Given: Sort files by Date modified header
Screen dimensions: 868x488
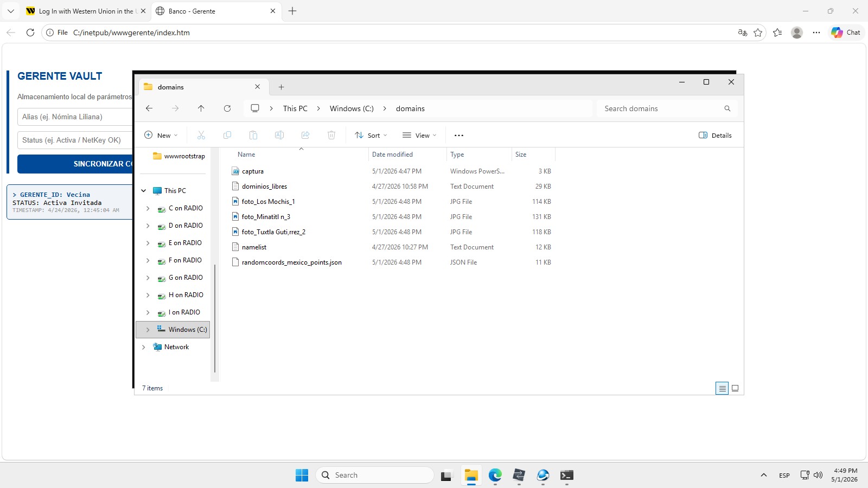Looking at the screenshot, I should [x=392, y=155].
